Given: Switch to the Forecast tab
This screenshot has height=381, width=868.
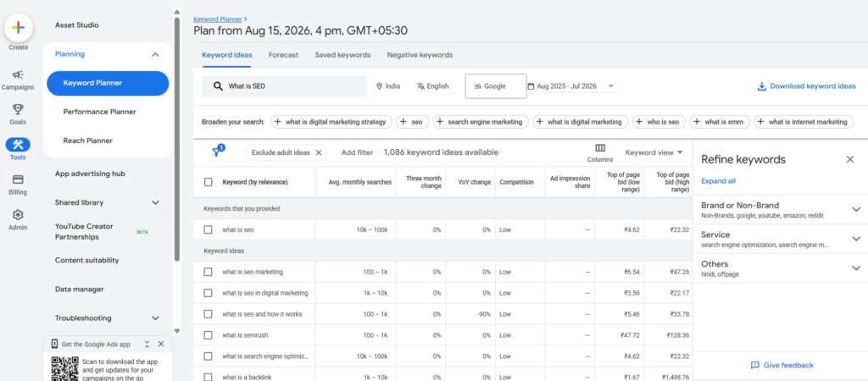Looking at the screenshot, I should click(x=283, y=55).
